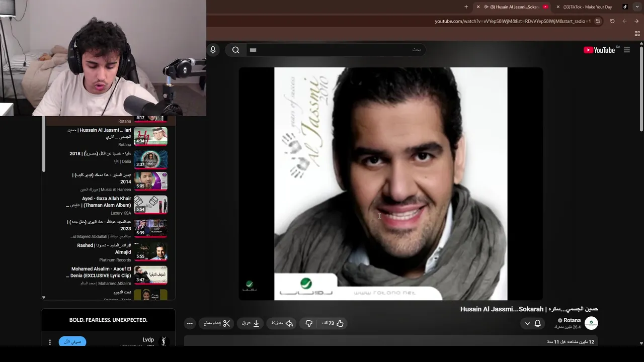This screenshot has width=644, height=362.
Task: Select the Ayed - Gaza Allah Khair title
Action: coord(99,202)
